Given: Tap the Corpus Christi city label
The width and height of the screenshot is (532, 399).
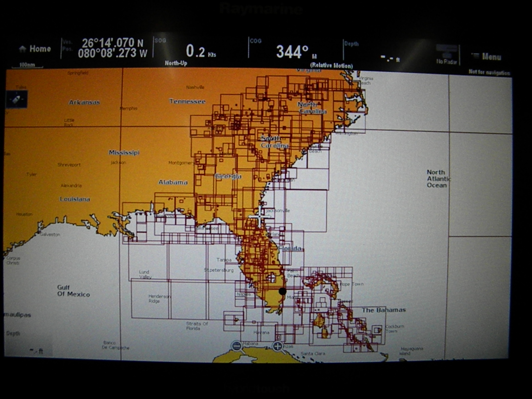Looking at the screenshot, I should 13,261.
